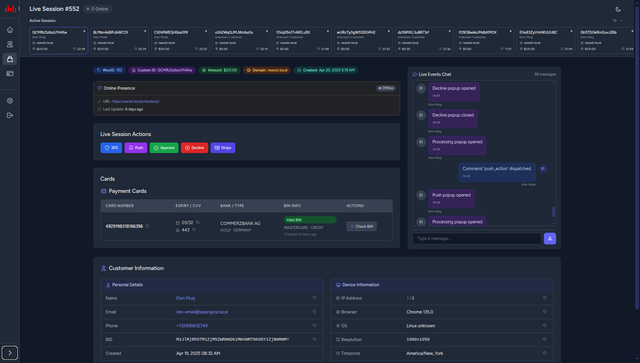640x363 pixels.
Task: Expand the sidebar with the arrow button
Action: [10, 352]
